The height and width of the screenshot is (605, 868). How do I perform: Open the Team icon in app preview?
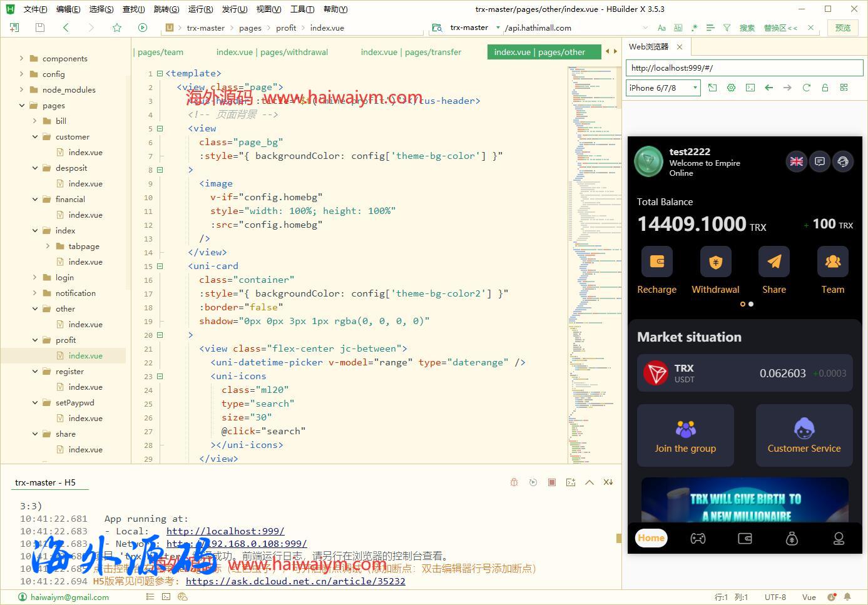[x=832, y=262]
